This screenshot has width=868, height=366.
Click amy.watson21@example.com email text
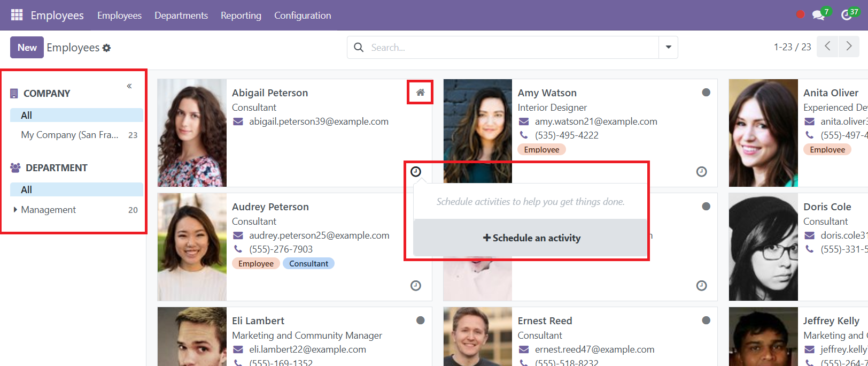point(596,121)
